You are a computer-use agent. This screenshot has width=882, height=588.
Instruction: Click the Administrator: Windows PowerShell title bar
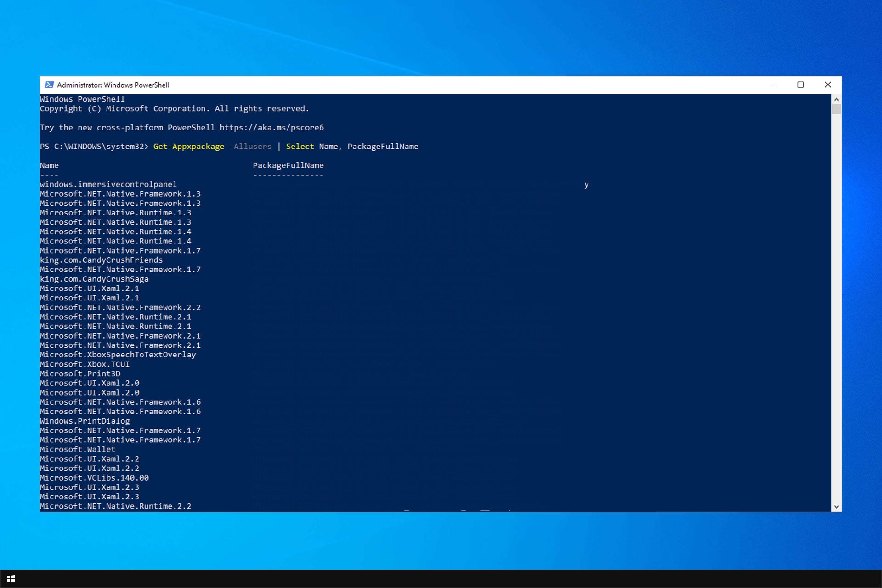[x=413, y=85]
